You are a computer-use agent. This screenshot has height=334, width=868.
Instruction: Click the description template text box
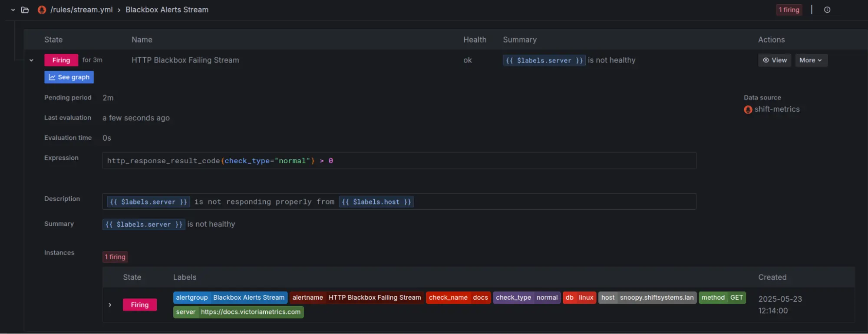tap(399, 202)
